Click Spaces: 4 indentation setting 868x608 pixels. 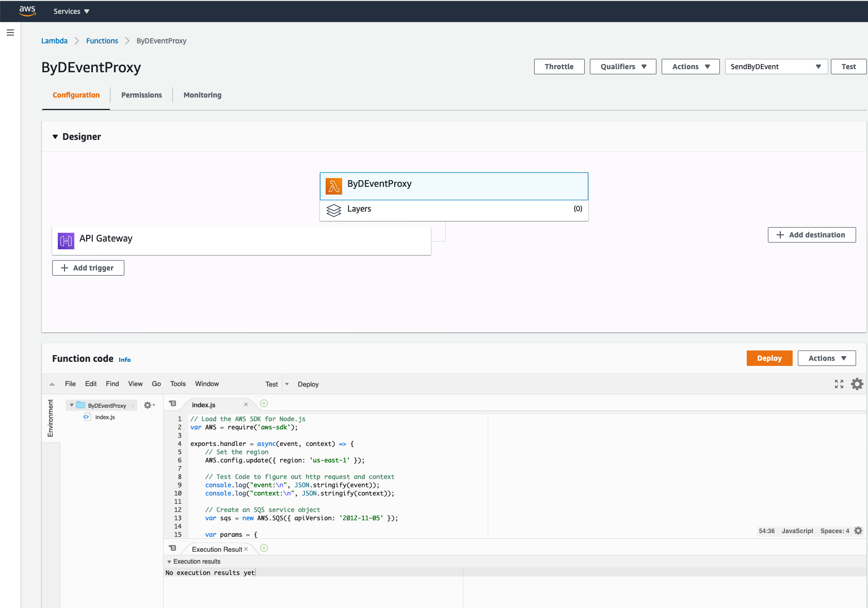tap(834, 531)
